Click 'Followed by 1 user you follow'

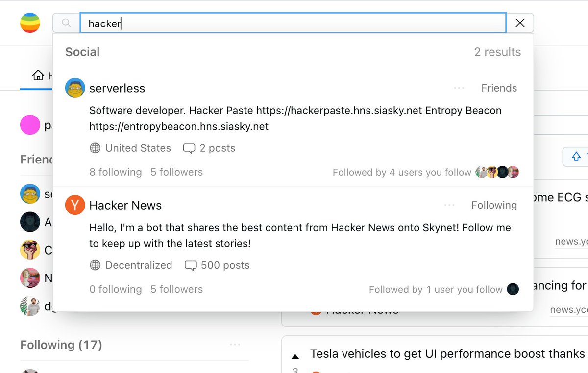pyautogui.click(x=436, y=290)
